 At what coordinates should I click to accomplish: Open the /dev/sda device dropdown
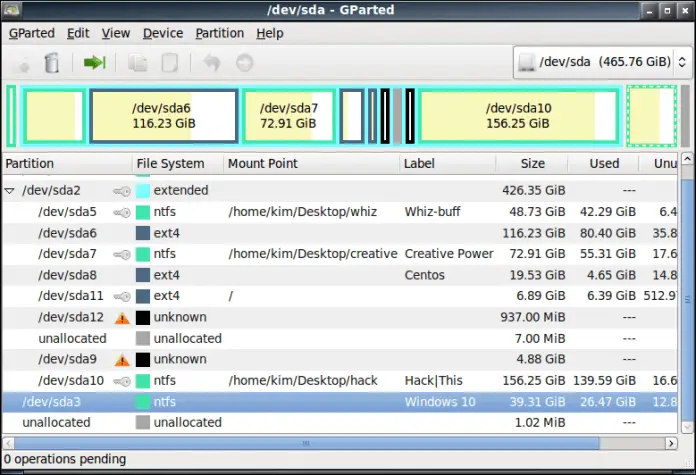tap(601, 62)
